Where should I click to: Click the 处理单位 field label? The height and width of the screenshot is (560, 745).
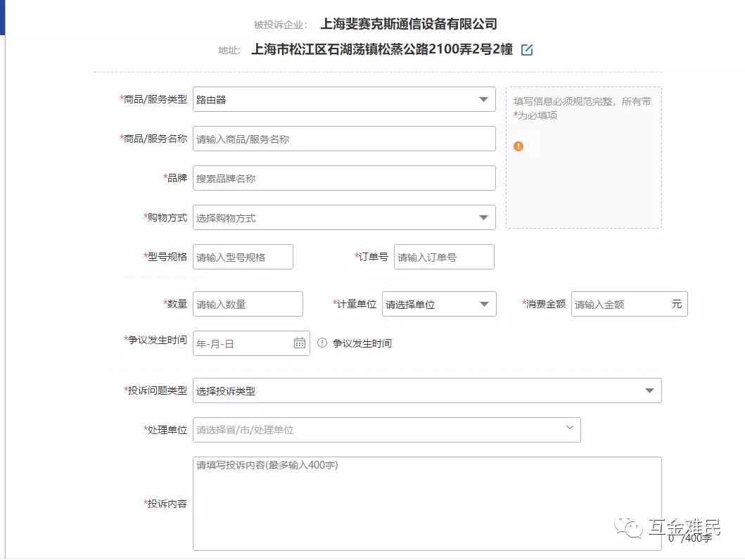coord(165,430)
